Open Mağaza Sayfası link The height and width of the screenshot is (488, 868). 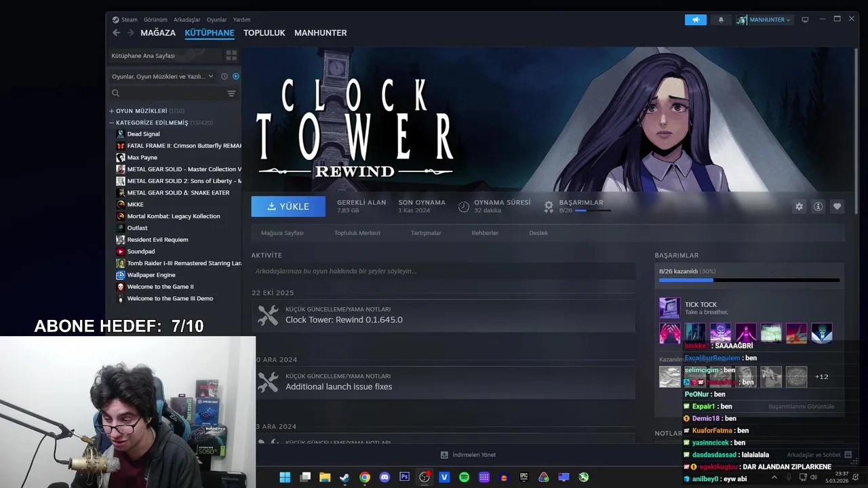(x=282, y=233)
